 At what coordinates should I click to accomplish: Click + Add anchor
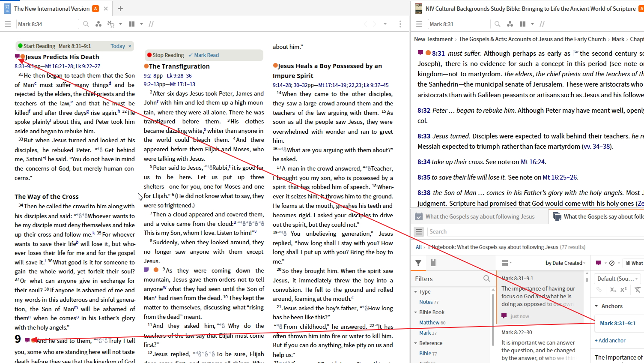[x=610, y=340]
